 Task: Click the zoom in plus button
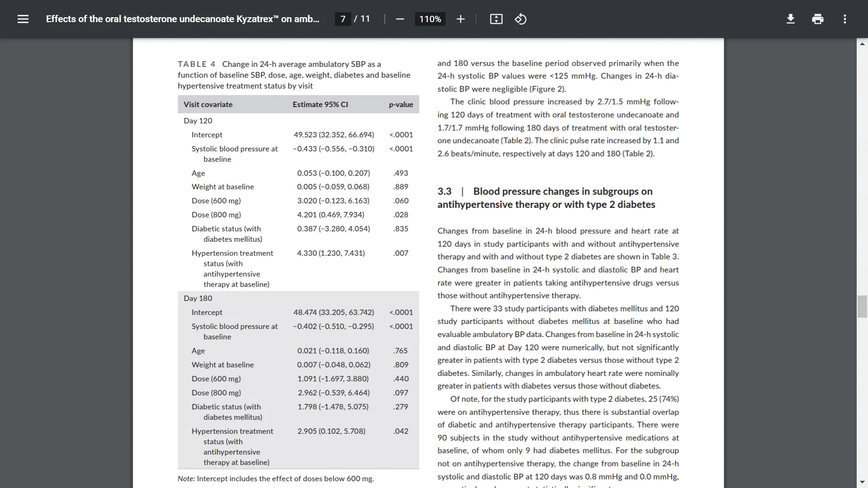tap(460, 19)
